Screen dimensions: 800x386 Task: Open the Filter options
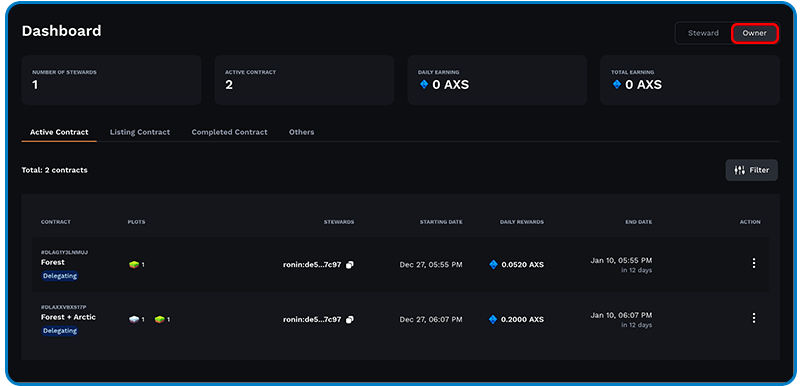click(x=752, y=170)
